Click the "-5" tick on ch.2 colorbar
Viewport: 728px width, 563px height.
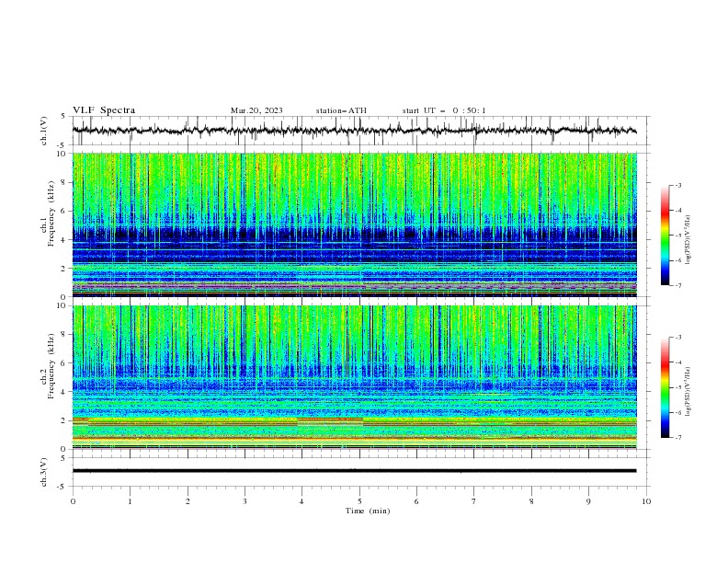pyautogui.click(x=678, y=387)
